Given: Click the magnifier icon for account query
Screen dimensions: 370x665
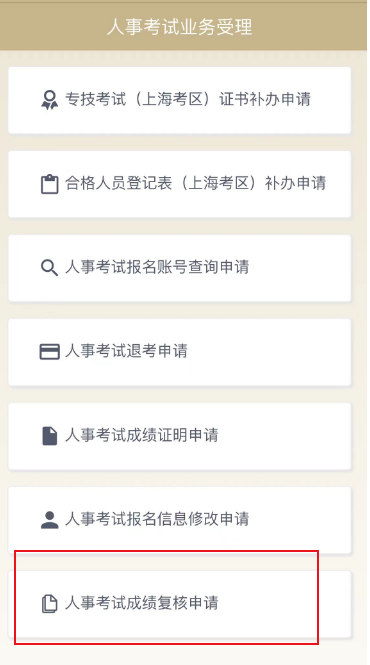Looking at the screenshot, I should tap(50, 268).
